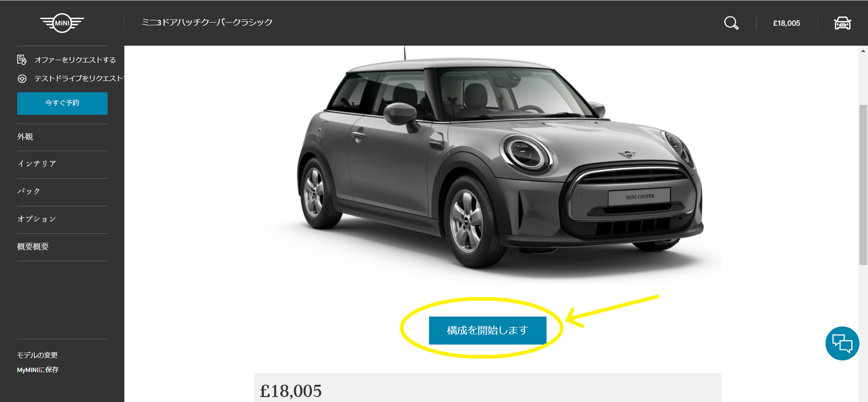Open the chat bubble icon
Viewport: 868px width, 402px height.
pyautogui.click(x=842, y=343)
